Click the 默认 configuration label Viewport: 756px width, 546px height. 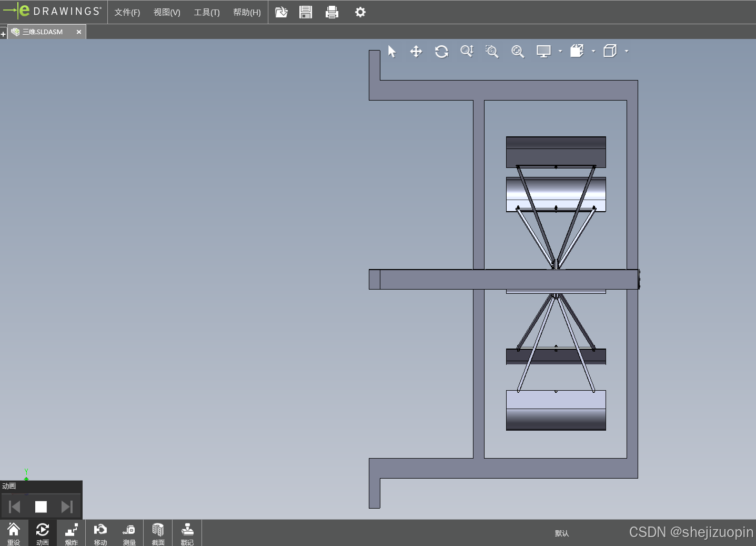[562, 533]
